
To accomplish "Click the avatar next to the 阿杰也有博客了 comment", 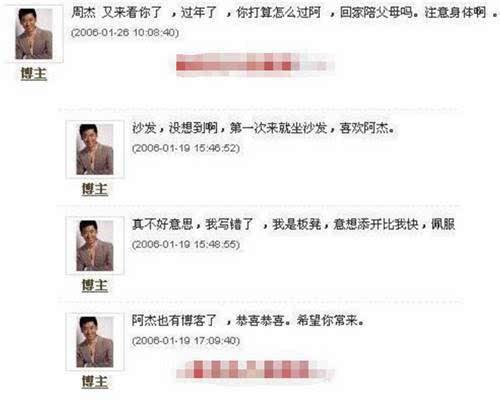I will (x=95, y=342).
